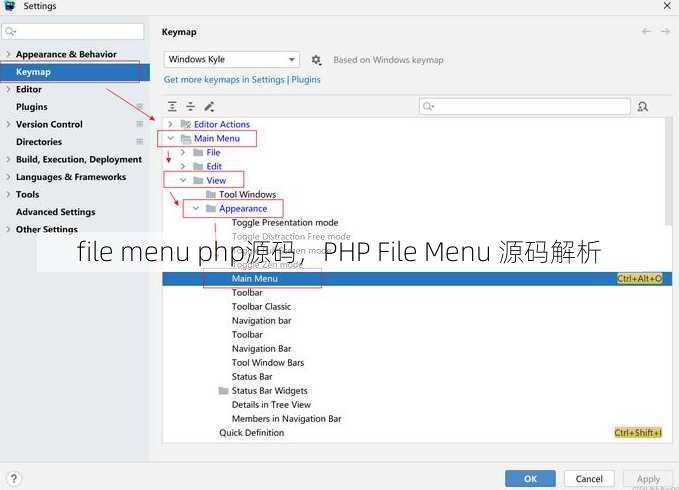679x490 pixels.
Task: Select the Toolbar Classic action
Action: pyautogui.click(x=261, y=306)
